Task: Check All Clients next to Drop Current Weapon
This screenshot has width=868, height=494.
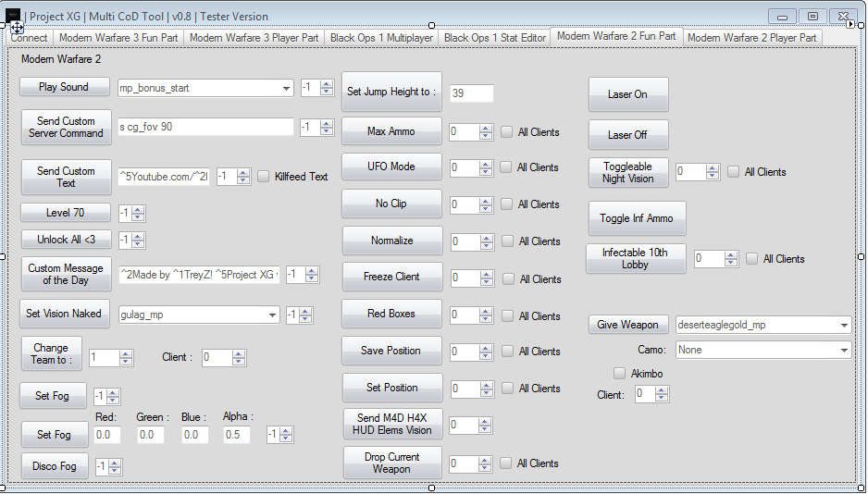Action: coord(505,463)
